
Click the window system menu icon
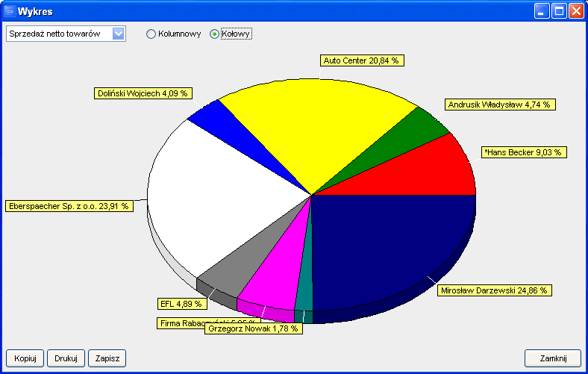[10, 11]
